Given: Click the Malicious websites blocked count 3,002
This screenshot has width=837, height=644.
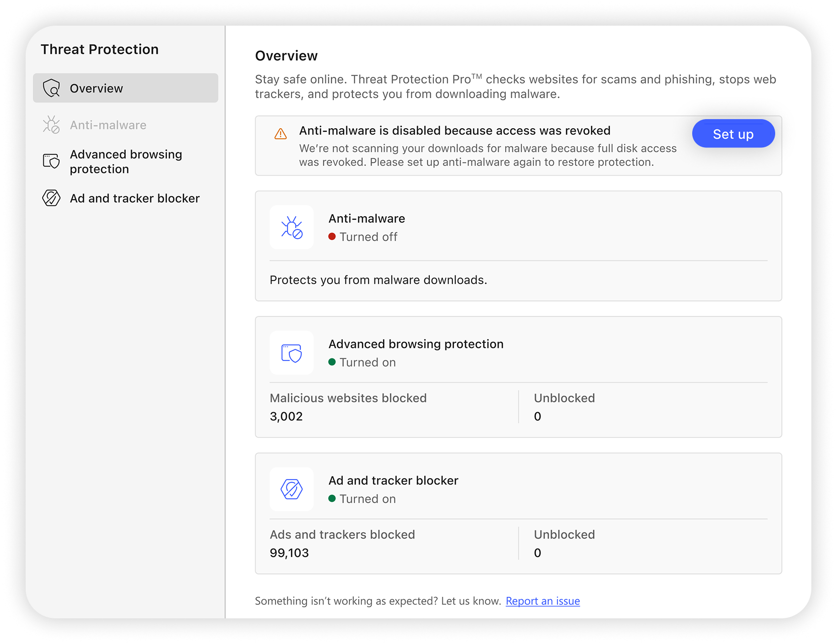Looking at the screenshot, I should click(286, 416).
